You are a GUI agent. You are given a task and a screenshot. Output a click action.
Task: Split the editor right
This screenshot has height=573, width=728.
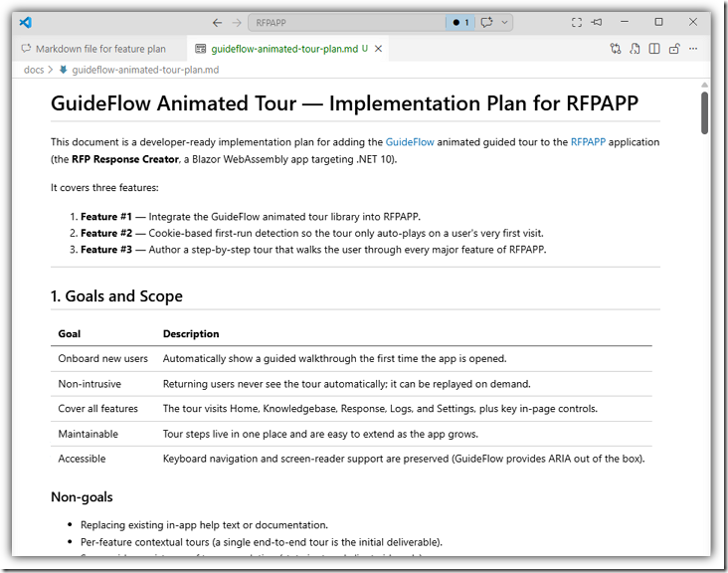(654, 49)
